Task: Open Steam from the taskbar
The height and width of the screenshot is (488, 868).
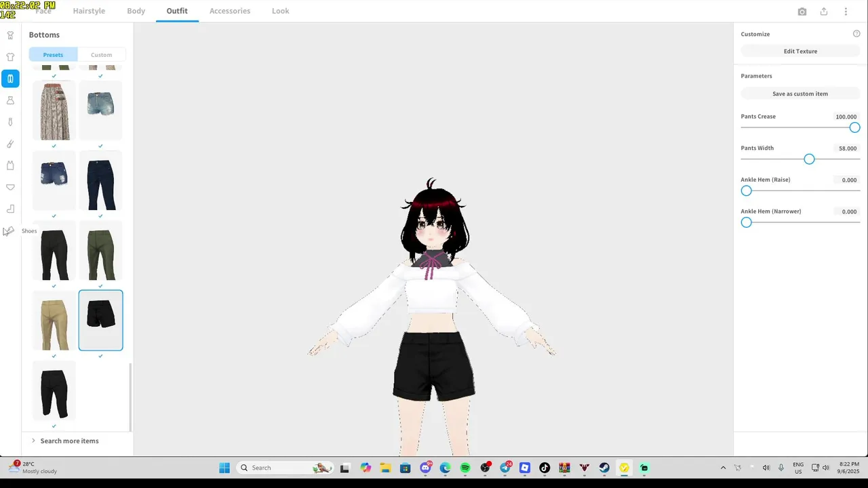Action: (x=604, y=468)
